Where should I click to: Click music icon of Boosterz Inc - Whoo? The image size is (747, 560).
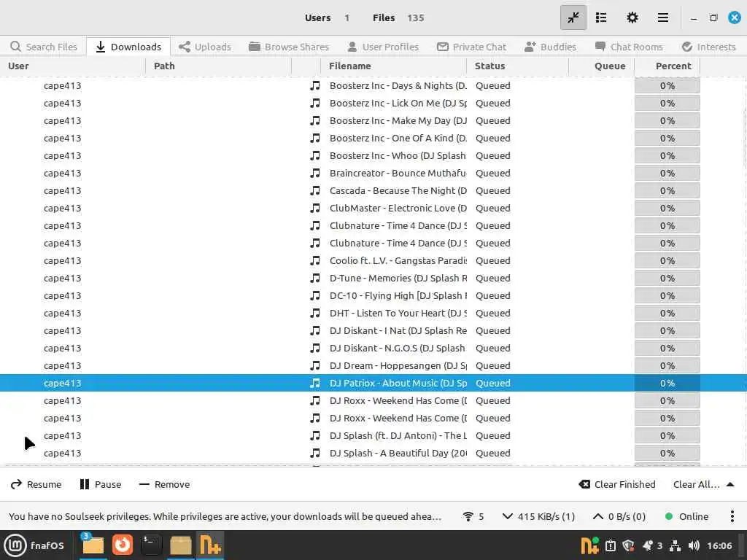pyautogui.click(x=315, y=156)
